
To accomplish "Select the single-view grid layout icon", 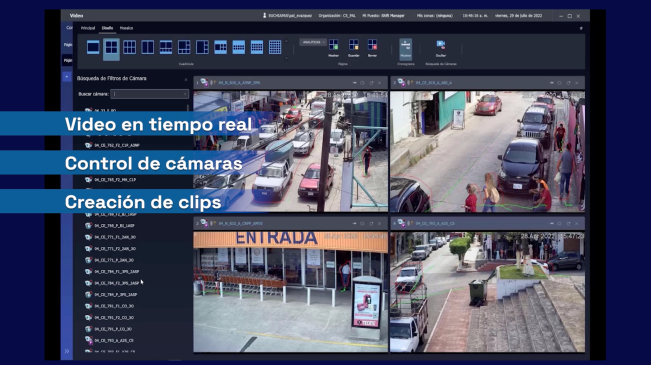I will 93,47.
